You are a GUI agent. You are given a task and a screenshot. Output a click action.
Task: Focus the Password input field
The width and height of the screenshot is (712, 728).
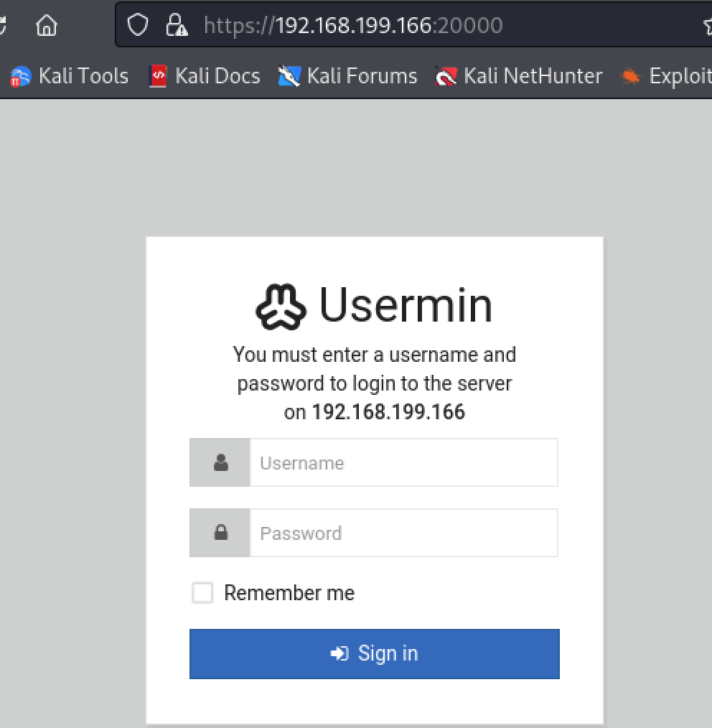(x=403, y=533)
